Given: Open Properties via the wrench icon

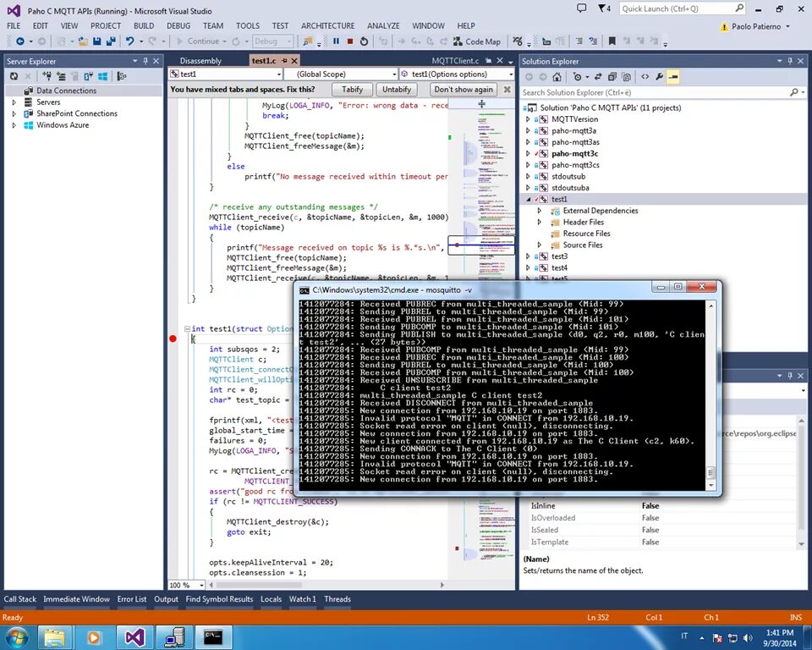Looking at the screenshot, I should click(659, 77).
